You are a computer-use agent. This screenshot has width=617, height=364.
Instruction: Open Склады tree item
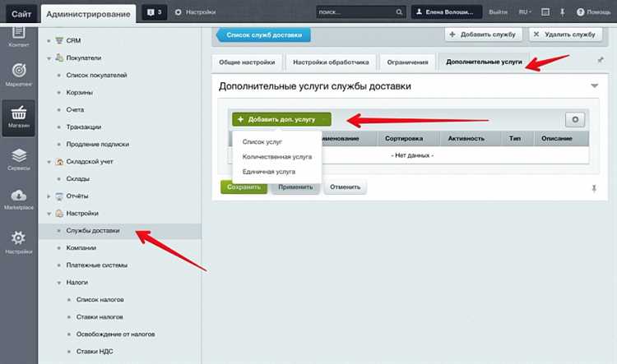coord(78,179)
